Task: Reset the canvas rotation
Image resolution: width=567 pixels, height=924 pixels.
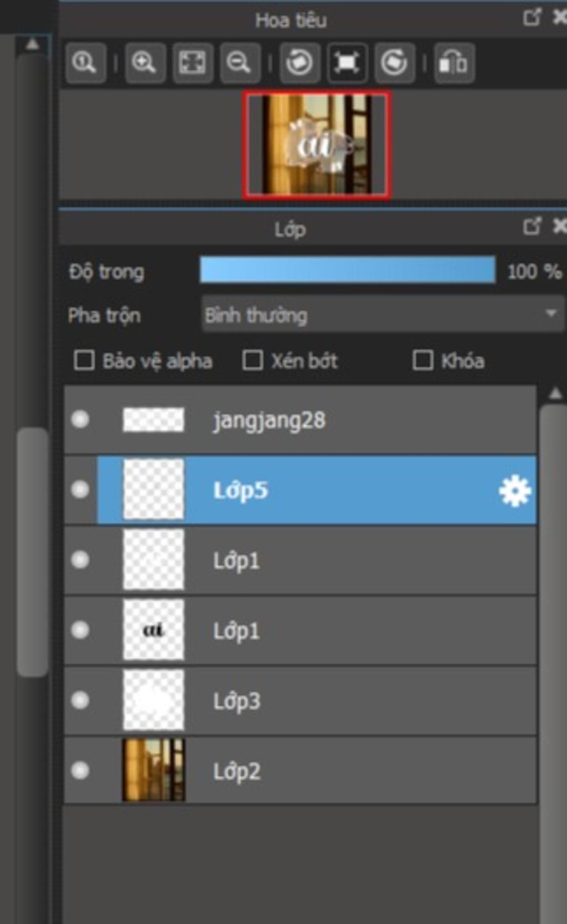Action: [347, 63]
